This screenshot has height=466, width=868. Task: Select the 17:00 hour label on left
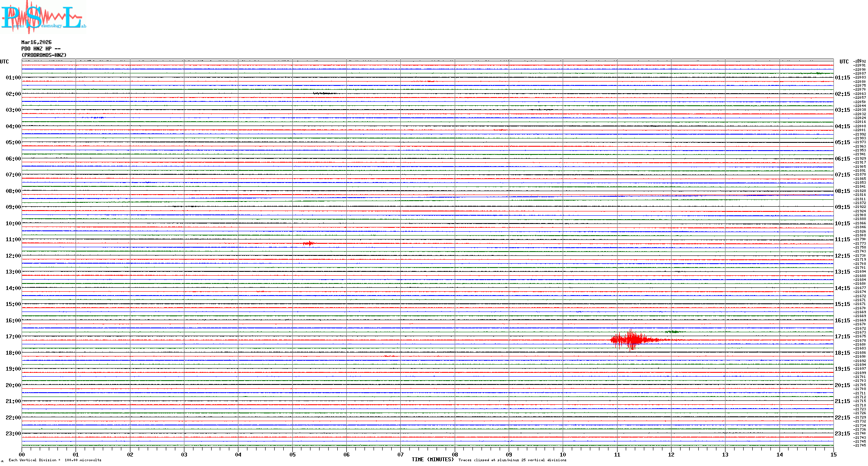tap(13, 337)
